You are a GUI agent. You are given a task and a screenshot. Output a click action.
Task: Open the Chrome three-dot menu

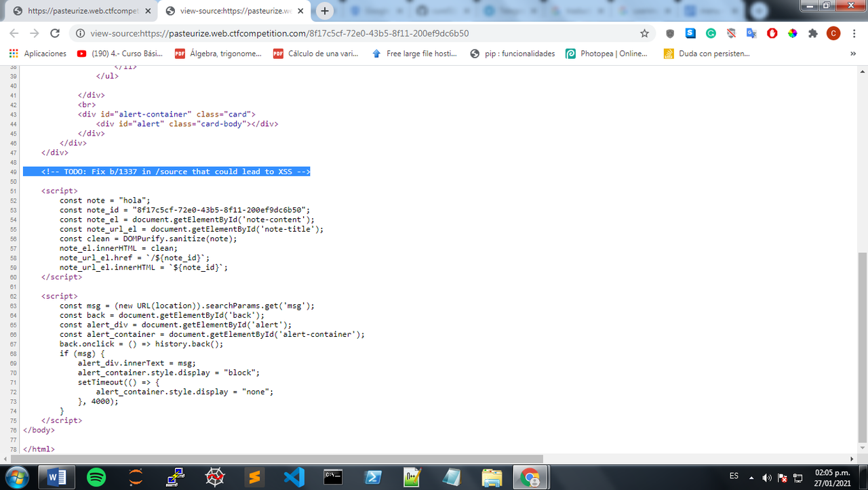(854, 33)
